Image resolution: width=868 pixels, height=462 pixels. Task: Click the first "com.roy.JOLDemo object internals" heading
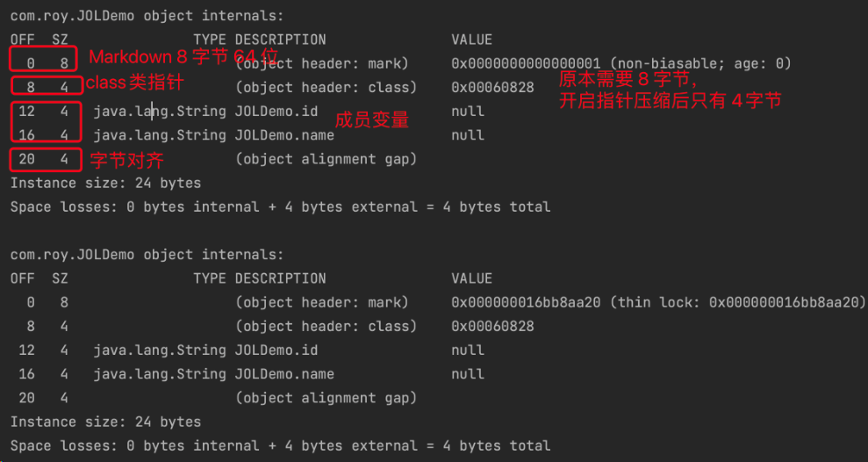pyautogui.click(x=147, y=16)
